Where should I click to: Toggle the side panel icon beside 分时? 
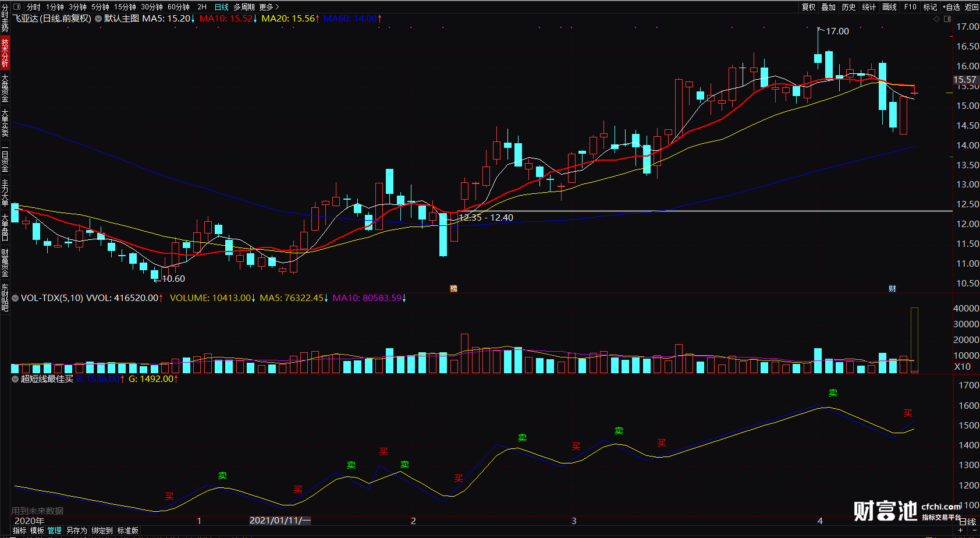16,7
